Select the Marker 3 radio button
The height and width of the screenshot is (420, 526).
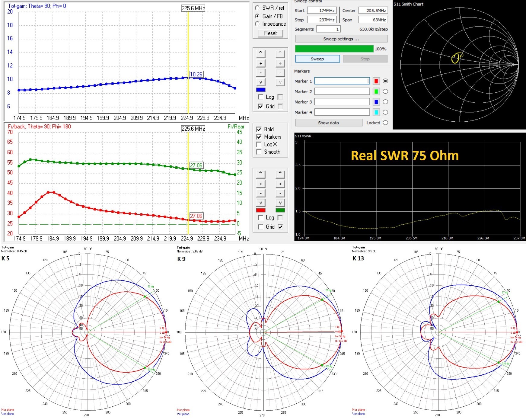point(385,102)
